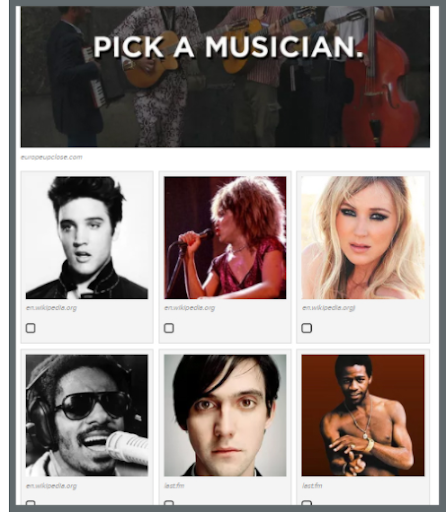Select the blonde woman with smoky eyes photo
This screenshot has width=446, height=512.
363,237
